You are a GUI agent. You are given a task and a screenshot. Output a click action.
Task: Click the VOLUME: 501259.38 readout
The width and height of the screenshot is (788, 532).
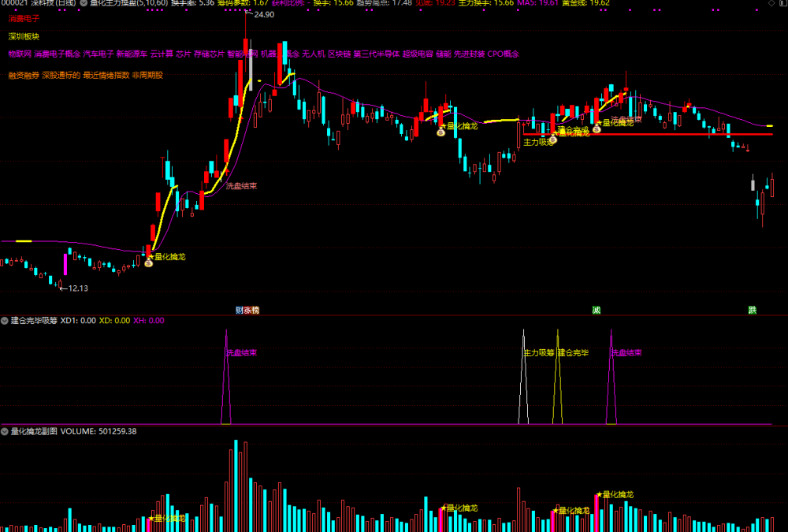pos(98,431)
